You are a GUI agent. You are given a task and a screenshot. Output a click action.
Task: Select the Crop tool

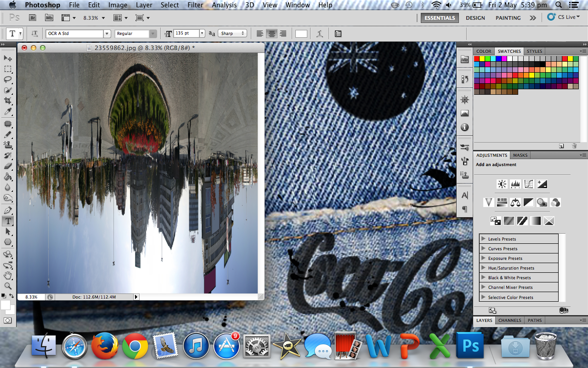pos(8,101)
